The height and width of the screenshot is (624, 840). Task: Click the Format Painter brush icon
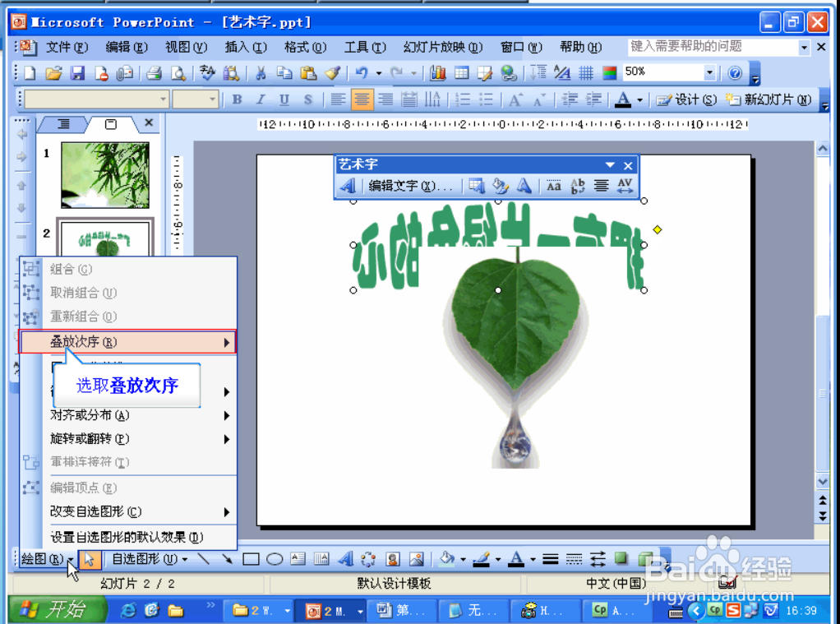click(x=333, y=73)
